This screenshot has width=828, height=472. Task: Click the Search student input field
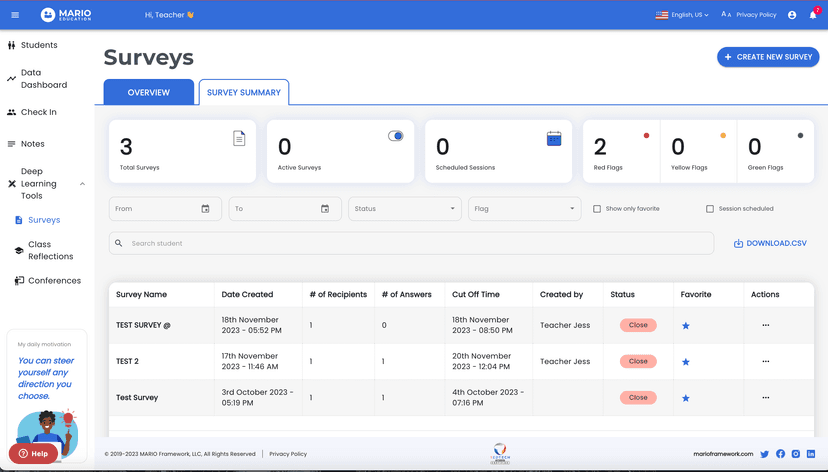click(x=410, y=243)
